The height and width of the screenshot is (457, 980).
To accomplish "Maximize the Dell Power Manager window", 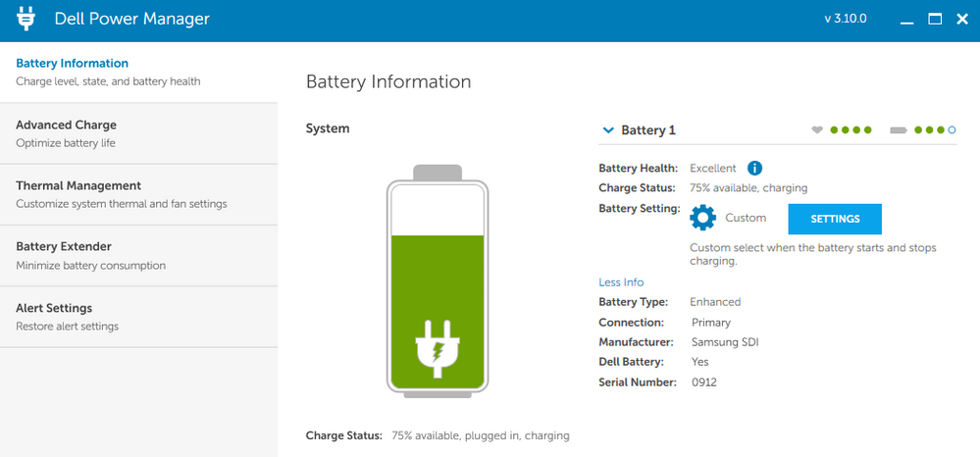I will point(935,19).
